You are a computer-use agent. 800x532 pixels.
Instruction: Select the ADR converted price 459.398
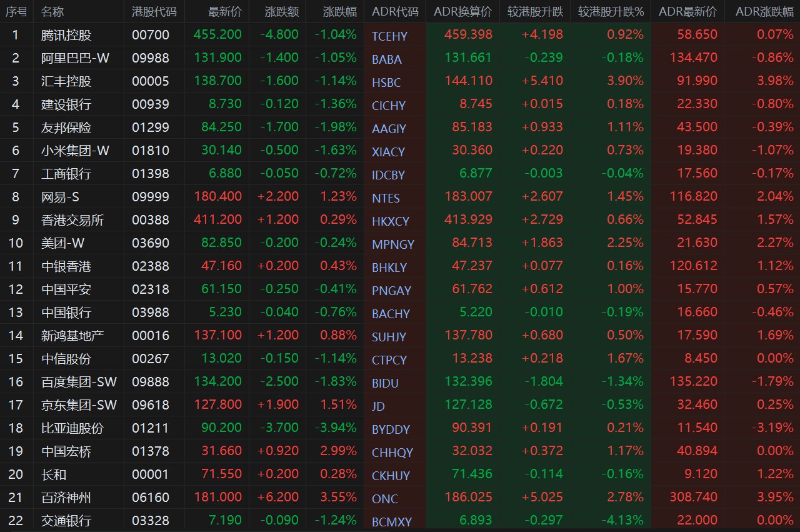click(x=468, y=35)
